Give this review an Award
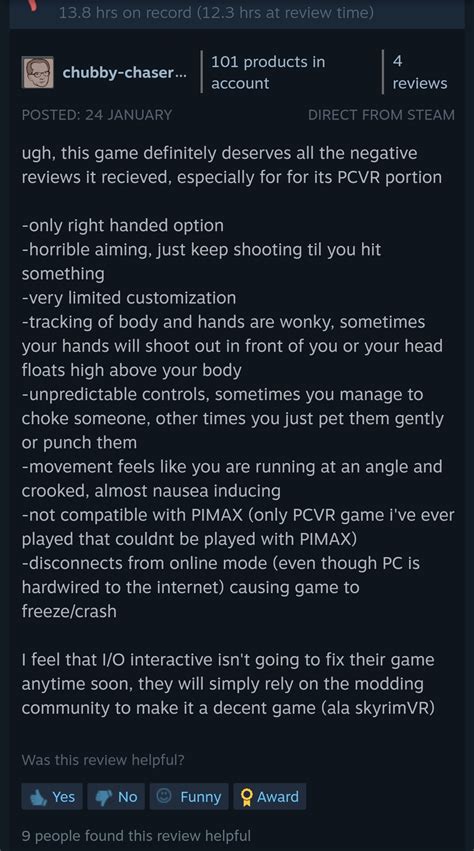The width and height of the screenshot is (474, 851). pos(270,797)
